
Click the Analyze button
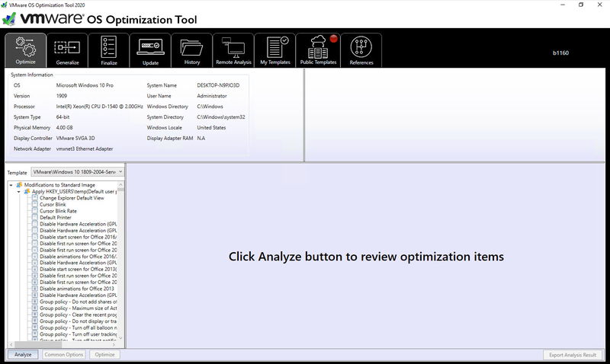23,355
